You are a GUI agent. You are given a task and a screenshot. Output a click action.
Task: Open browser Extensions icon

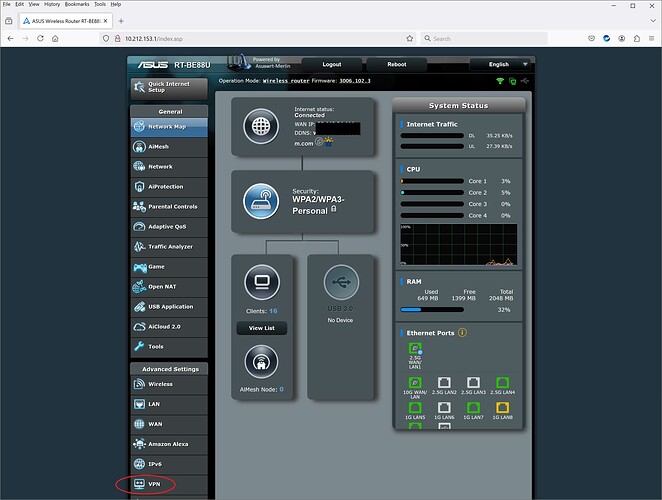(637, 38)
